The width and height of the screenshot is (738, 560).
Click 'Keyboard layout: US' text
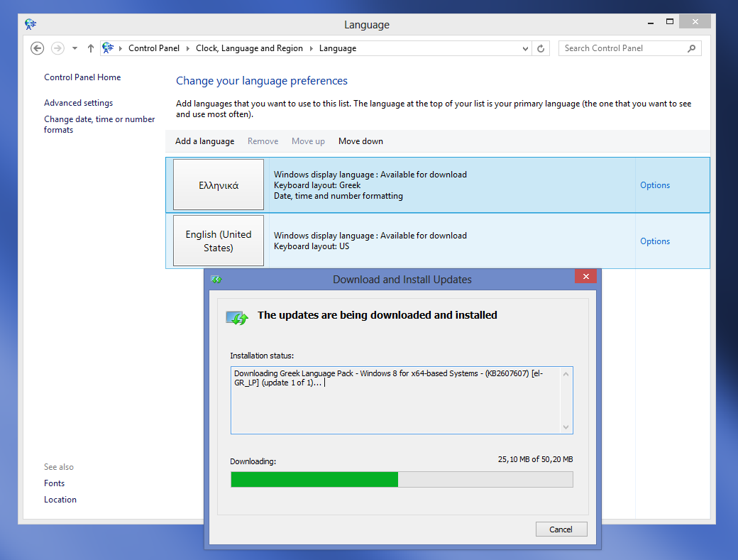click(x=312, y=246)
